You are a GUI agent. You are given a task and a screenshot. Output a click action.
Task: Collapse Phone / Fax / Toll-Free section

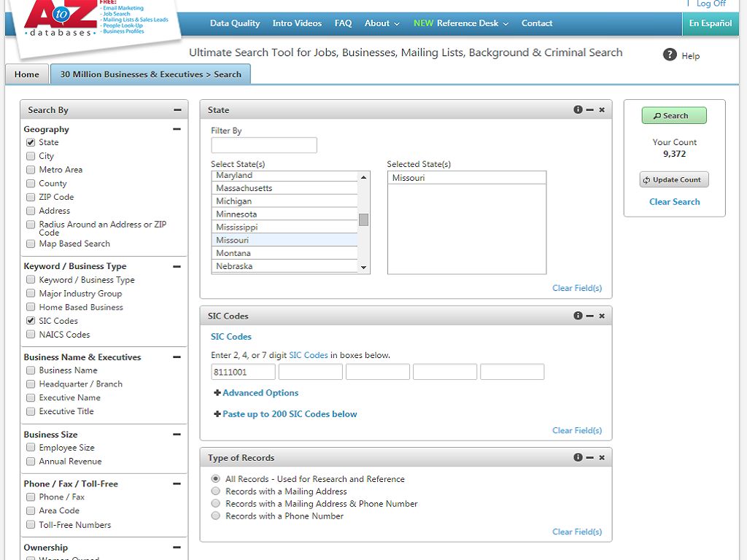[177, 484]
